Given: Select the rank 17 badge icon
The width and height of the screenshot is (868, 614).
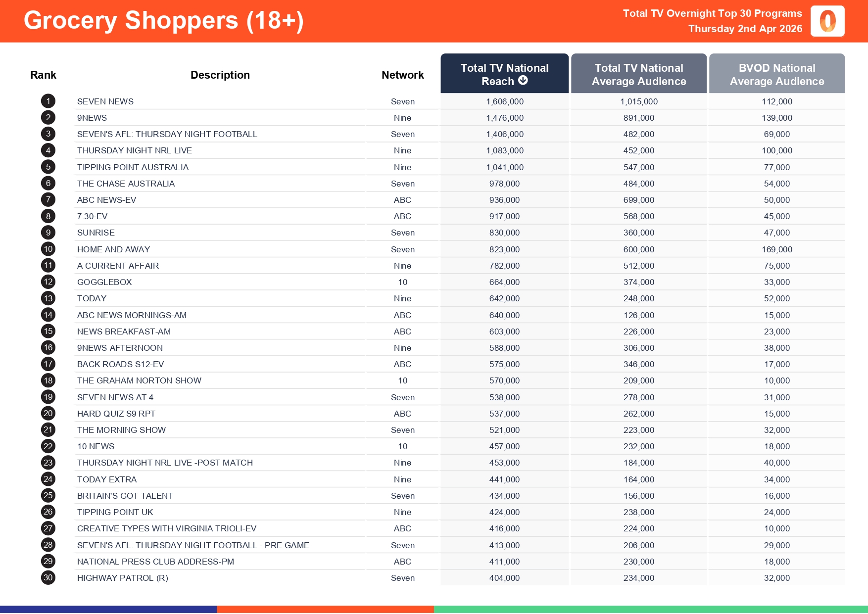Looking at the screenshot, I should click(48, 364).
